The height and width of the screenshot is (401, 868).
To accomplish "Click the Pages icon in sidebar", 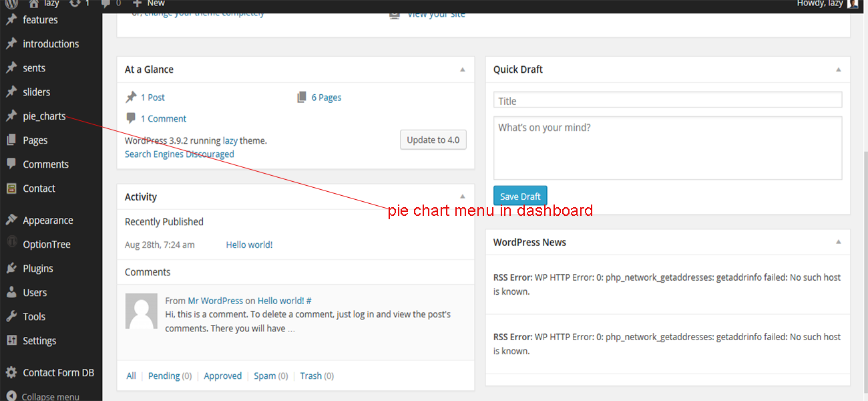I will 11,140.
